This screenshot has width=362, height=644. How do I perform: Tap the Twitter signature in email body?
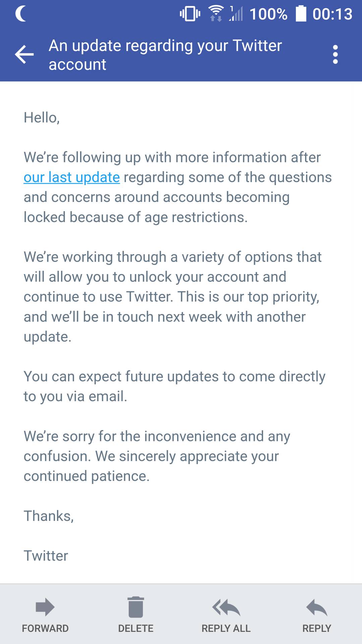click(x=46, y=555)
